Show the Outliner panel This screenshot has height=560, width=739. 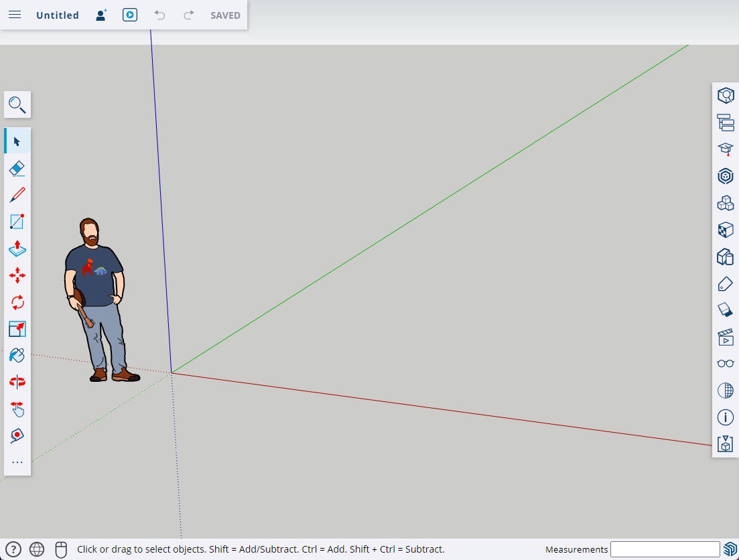point(725,123)
